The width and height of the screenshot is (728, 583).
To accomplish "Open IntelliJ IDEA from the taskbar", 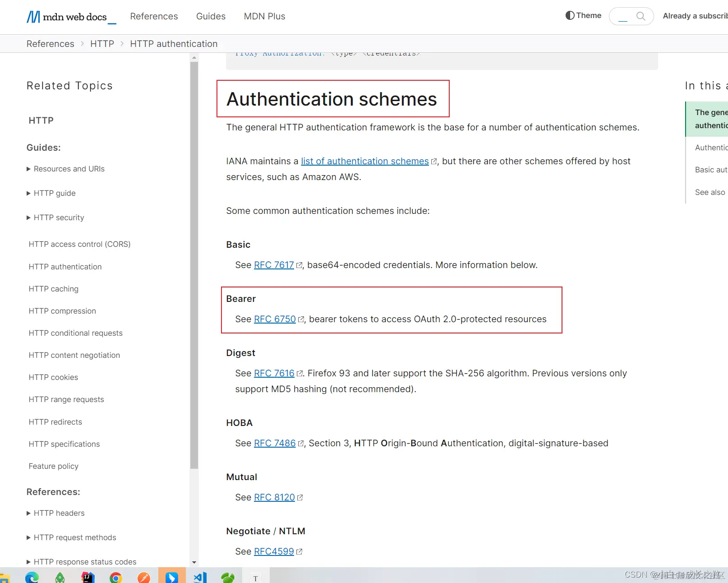I will pyautogui.click(x=88, y=577).
